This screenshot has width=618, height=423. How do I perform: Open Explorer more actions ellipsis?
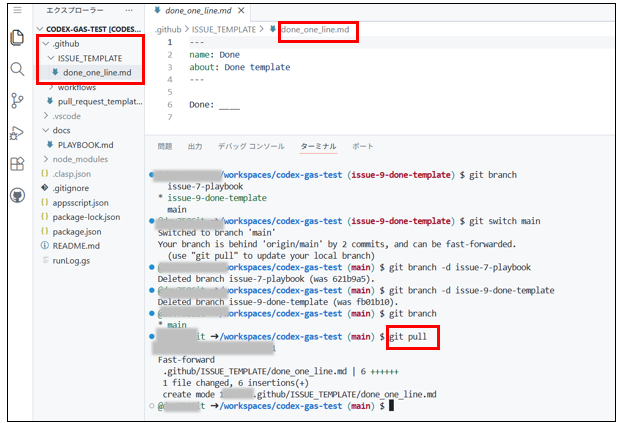128,11
